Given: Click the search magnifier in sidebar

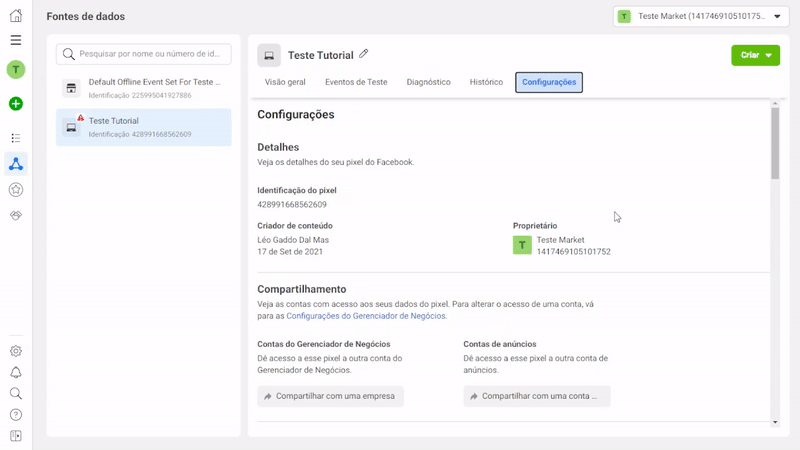Looking at the screenshot, I should [15, 394].
